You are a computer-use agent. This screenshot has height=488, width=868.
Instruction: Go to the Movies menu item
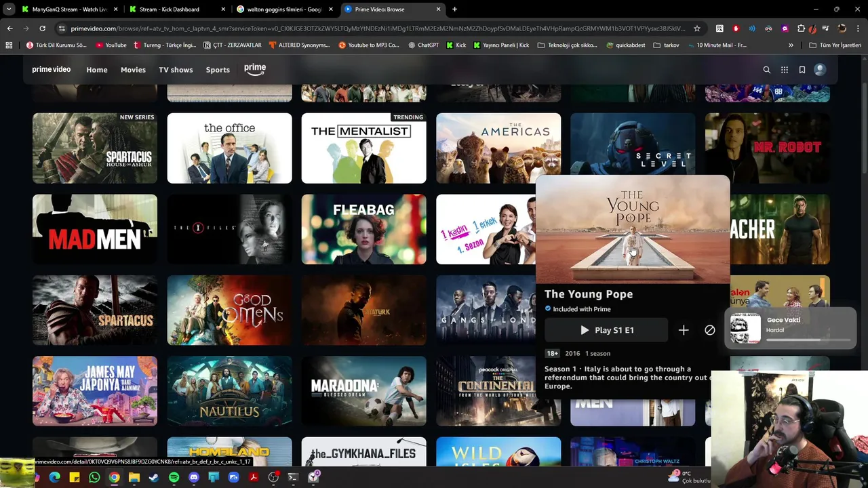[133, 70]
